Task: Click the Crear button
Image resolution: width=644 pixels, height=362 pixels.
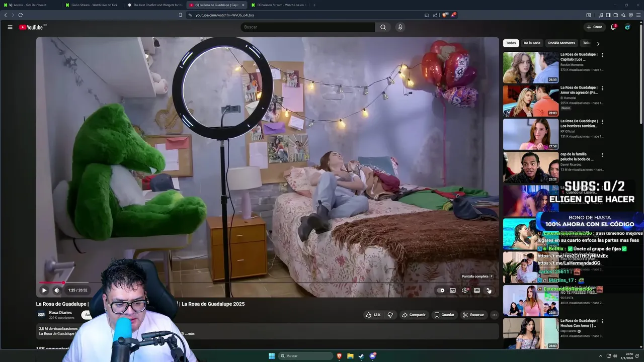Action: click(594, 27)
